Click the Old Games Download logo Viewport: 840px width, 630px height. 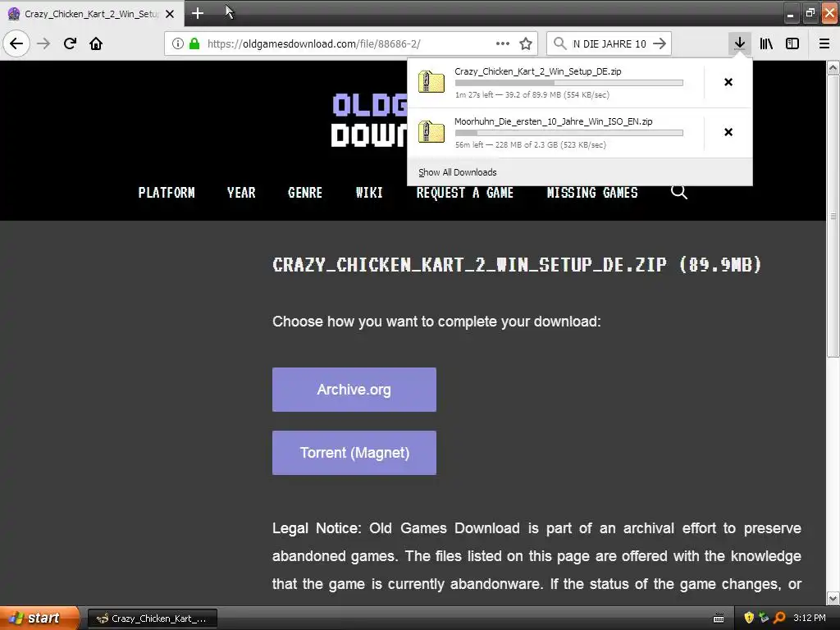pos(370,120)
